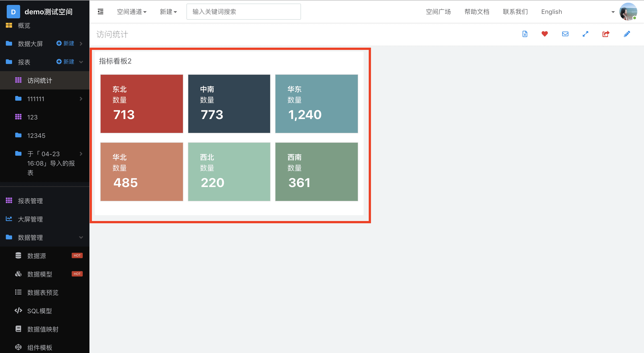Focus the keyword search field
This screenshot has height=353, width=644.
(x=244, y=12)
